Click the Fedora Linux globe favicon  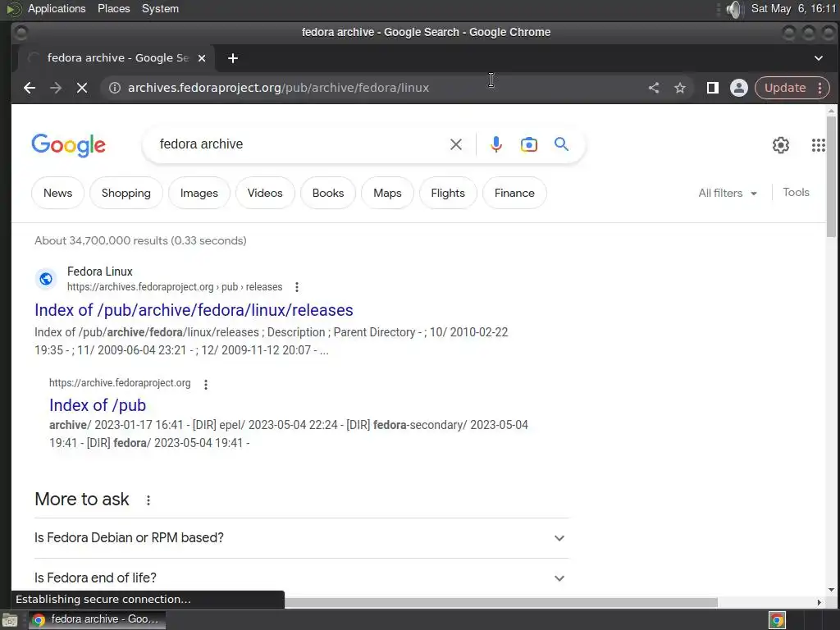[x=46, y=279]
